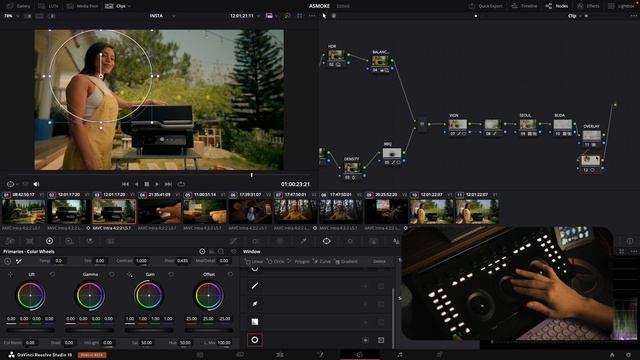Toggle the Nodes panel button
The image size is (640, 360).
[x=557, y=6]
